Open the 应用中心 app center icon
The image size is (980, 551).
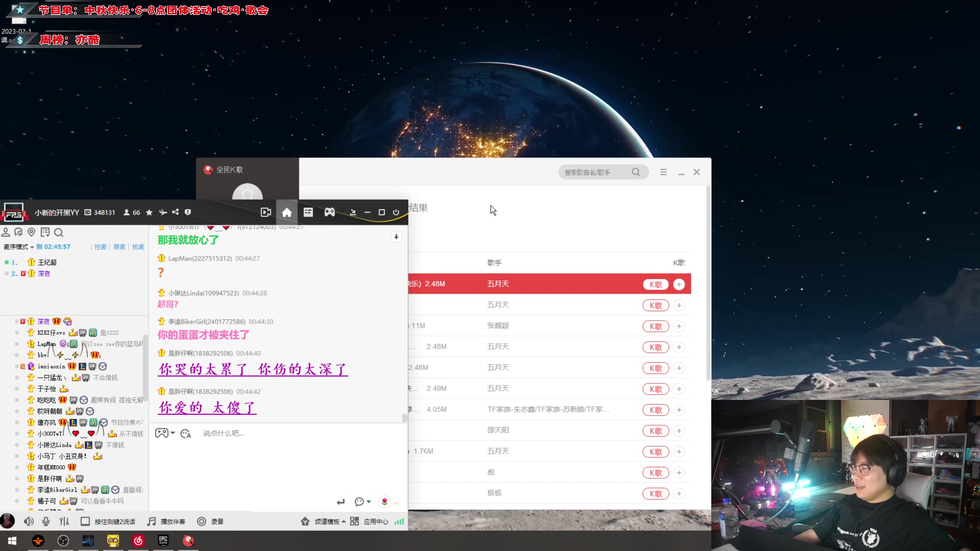point(354,521)
